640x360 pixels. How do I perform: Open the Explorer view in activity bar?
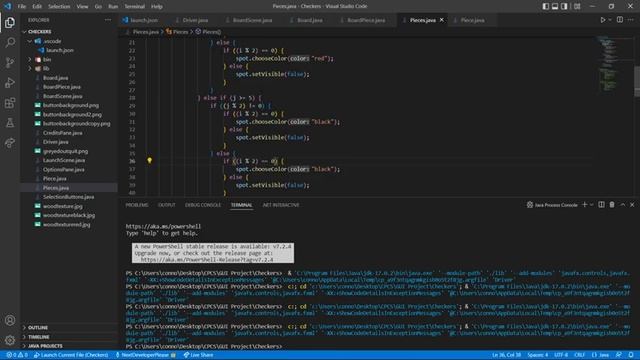(10, 22)
